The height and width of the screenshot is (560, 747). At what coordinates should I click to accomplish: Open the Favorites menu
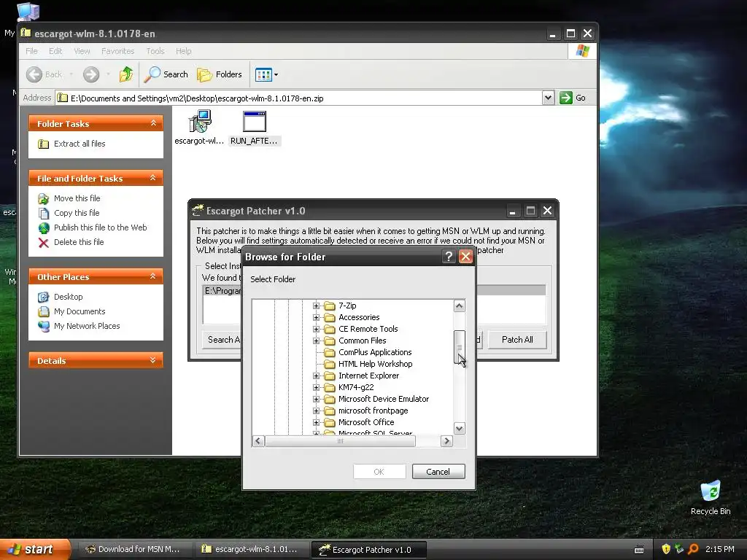point(117,51)
